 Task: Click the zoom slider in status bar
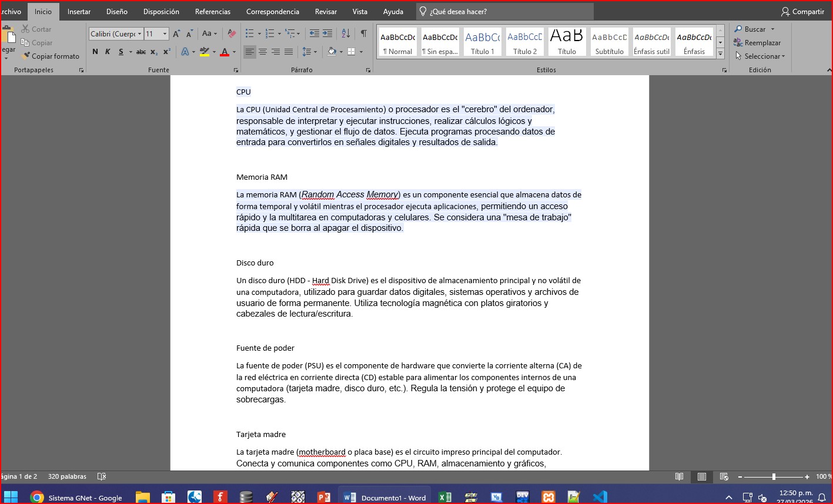[774, 476]
